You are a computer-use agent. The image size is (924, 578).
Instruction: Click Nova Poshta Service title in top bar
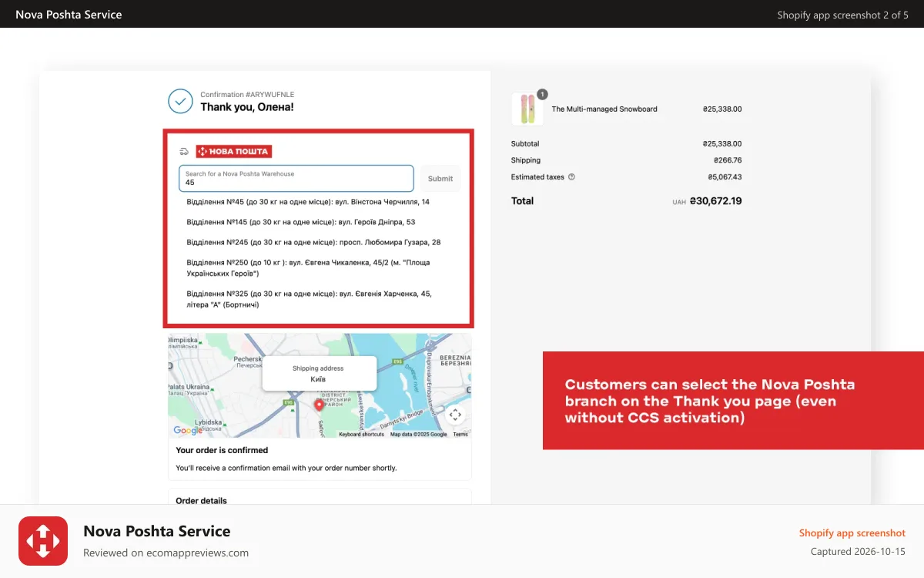pos(69,15)
